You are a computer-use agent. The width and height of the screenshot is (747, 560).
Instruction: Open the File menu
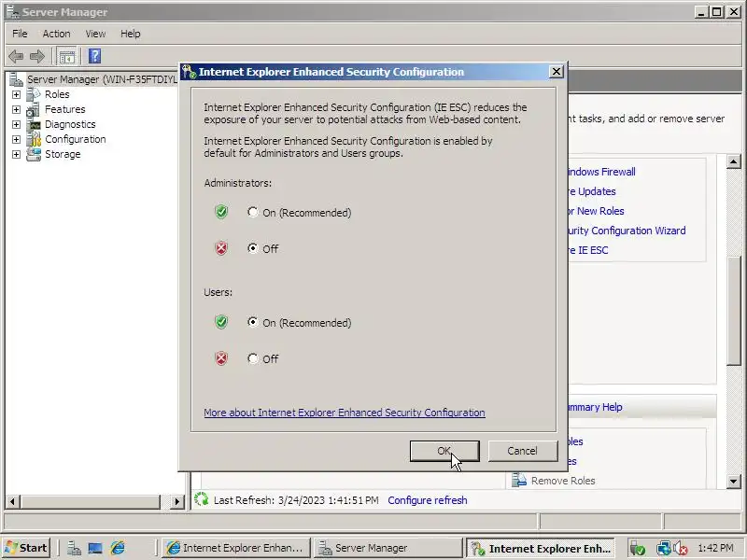pyautogui.click(x=20, y=34)
